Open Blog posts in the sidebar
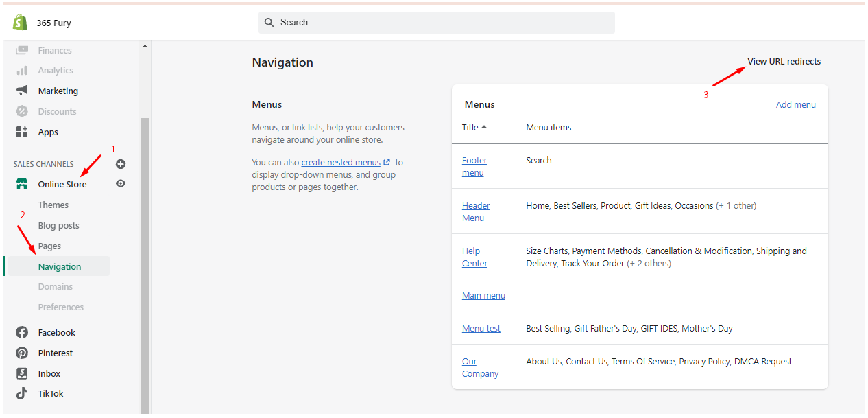Image resolution: width=868 pixels, height=418 pixels. tap(59, 225)
